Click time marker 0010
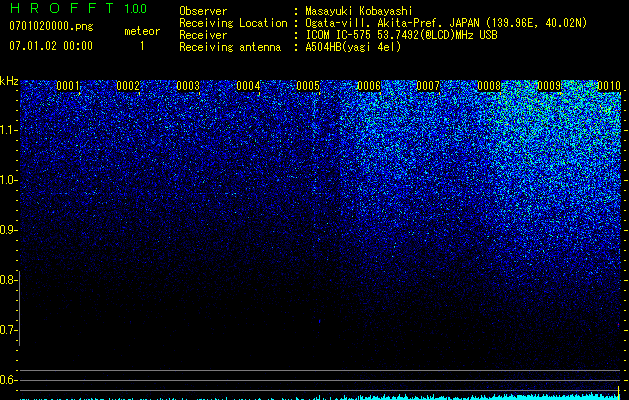 pyautogui.click(x=609, y=86)
